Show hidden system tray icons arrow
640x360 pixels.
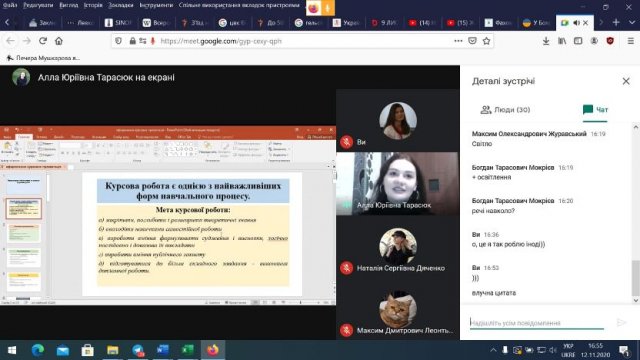(x=493, y=350)
